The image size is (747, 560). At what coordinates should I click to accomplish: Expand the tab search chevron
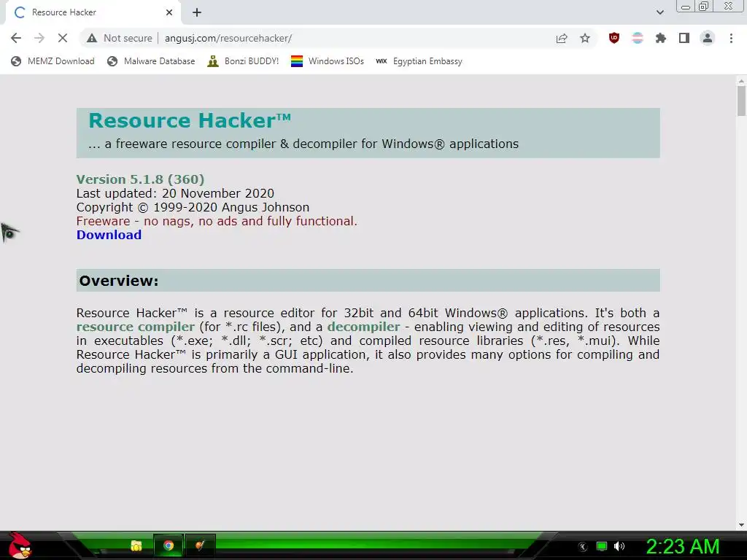pos(659,12)
